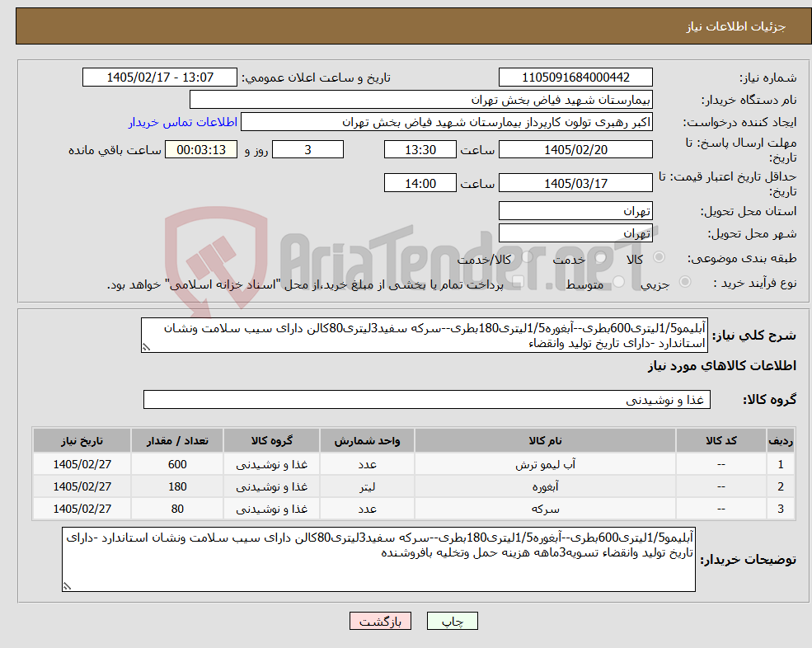Click the تاریخ نیاز column header
Screen dimensions: 812x648
coord(82,441)
